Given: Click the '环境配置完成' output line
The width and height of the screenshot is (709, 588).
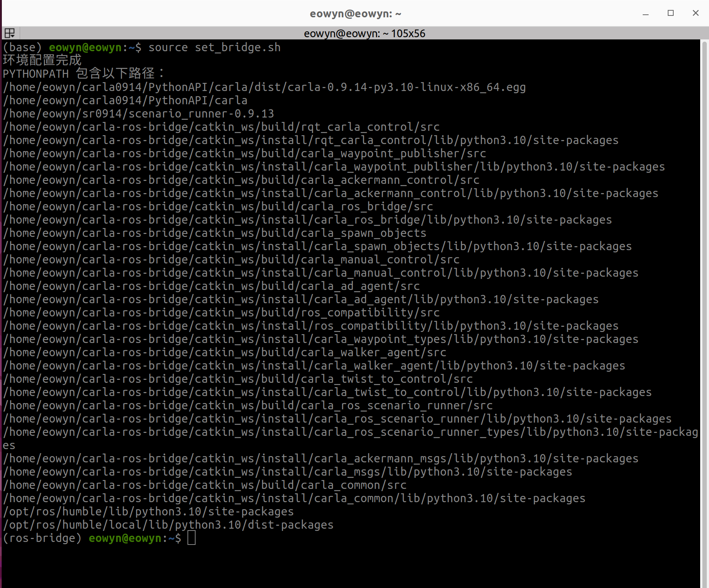Looking at the screenshot, I should coord(42,60).
